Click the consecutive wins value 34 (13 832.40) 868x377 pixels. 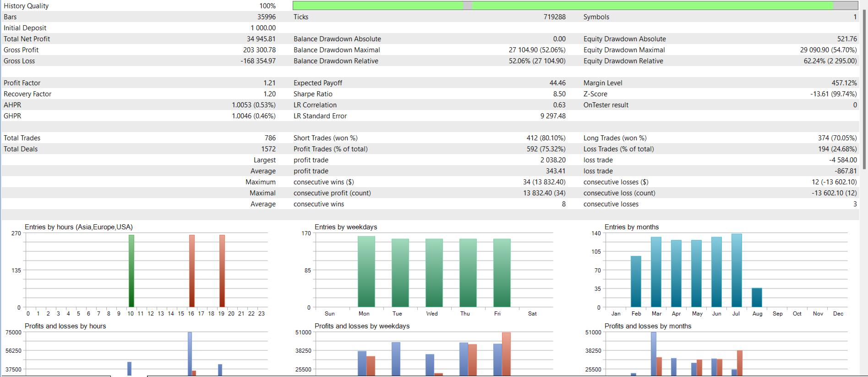coord(544,182)
